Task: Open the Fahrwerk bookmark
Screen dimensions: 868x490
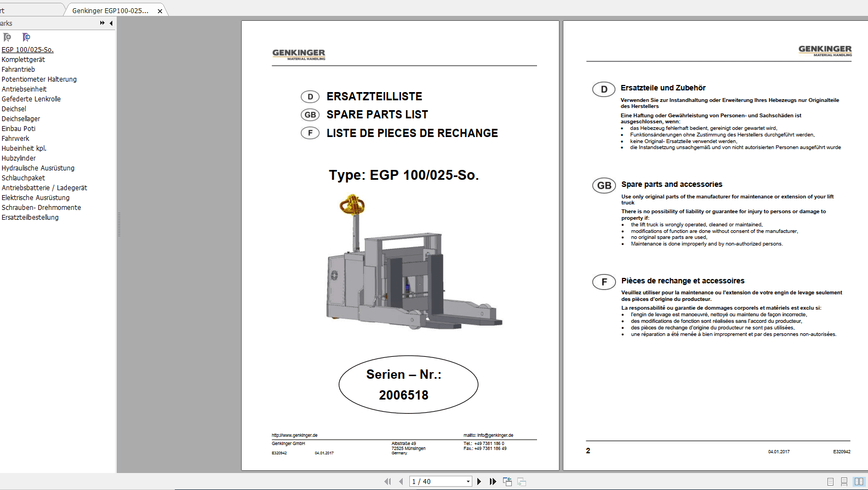Action: (15, 138)
